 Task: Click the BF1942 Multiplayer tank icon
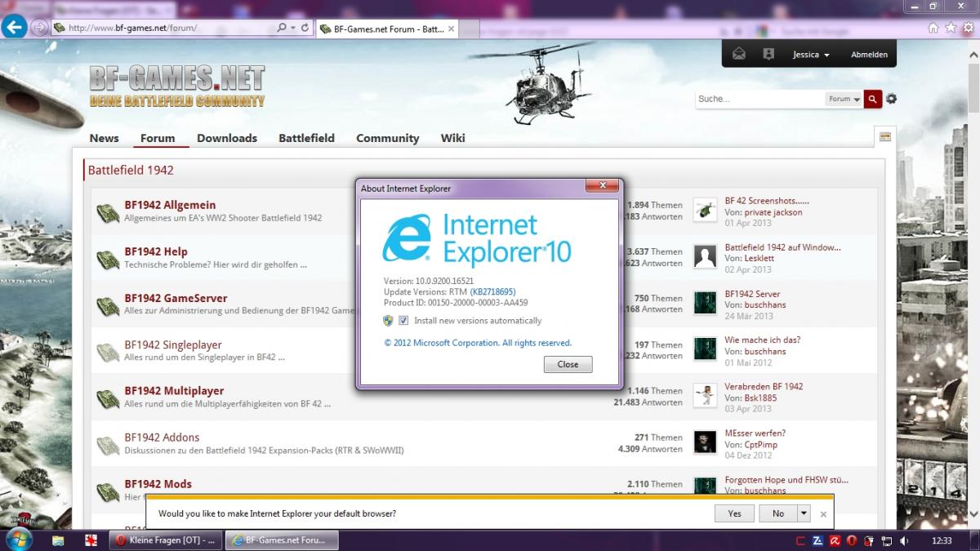(x=108, y=398)
